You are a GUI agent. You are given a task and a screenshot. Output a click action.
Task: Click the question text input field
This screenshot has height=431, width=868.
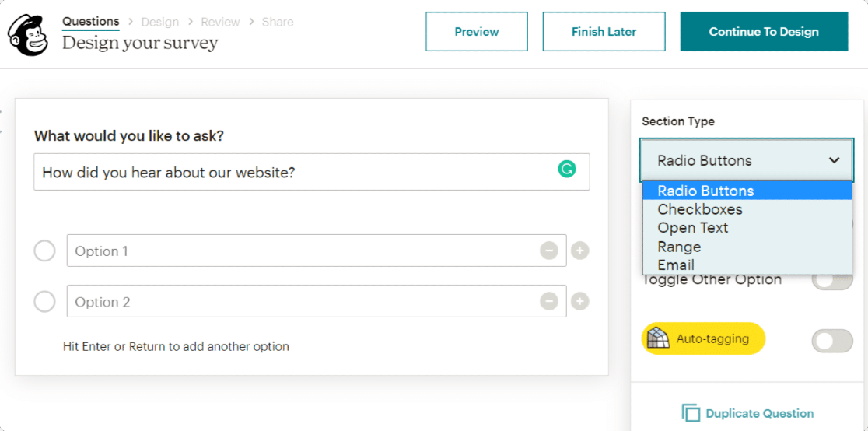click(312, 172)
